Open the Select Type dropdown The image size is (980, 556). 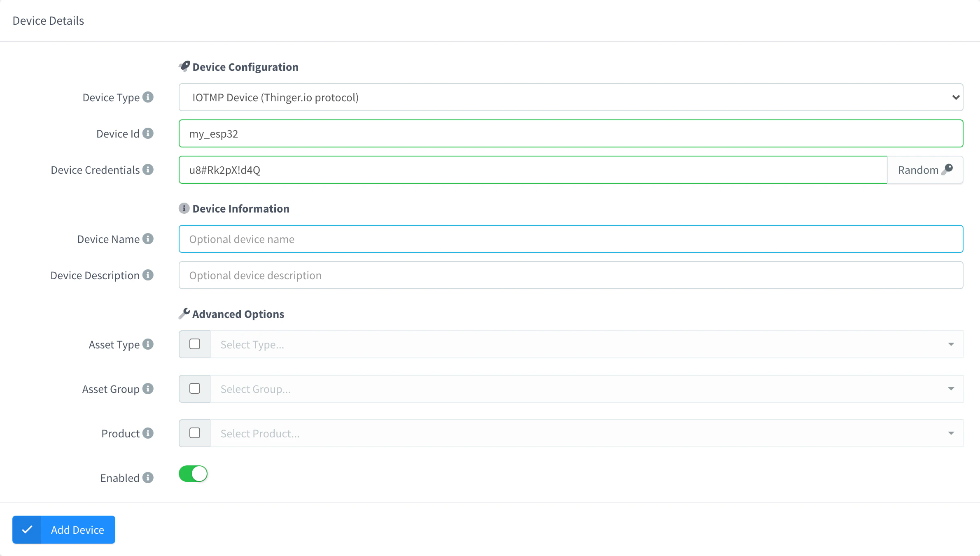[586, 344]
